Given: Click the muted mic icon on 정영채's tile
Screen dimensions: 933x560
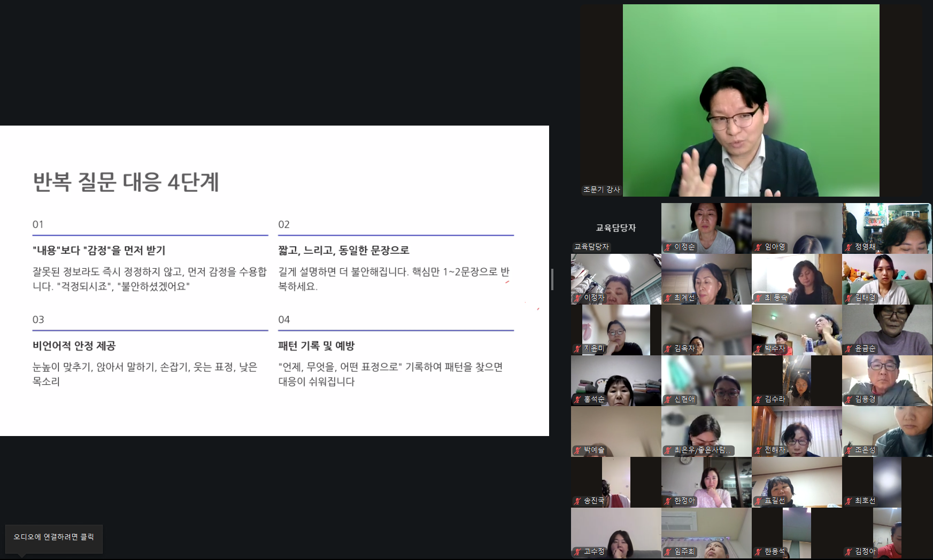Looking at the screenshot, I should [x=849, y=247].
